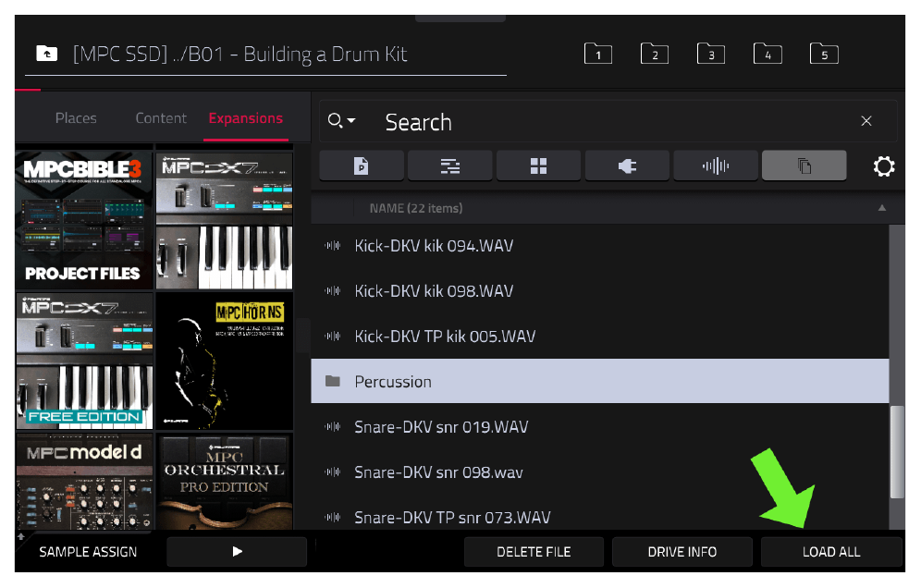Toggle the audio sample filter
This screenshot has width=921, height=588.
tap(716, 165)
